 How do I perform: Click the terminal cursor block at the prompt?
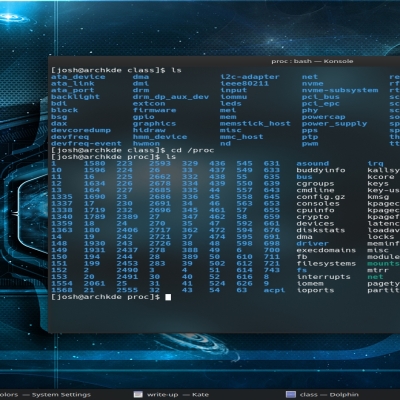coord(168,297)
